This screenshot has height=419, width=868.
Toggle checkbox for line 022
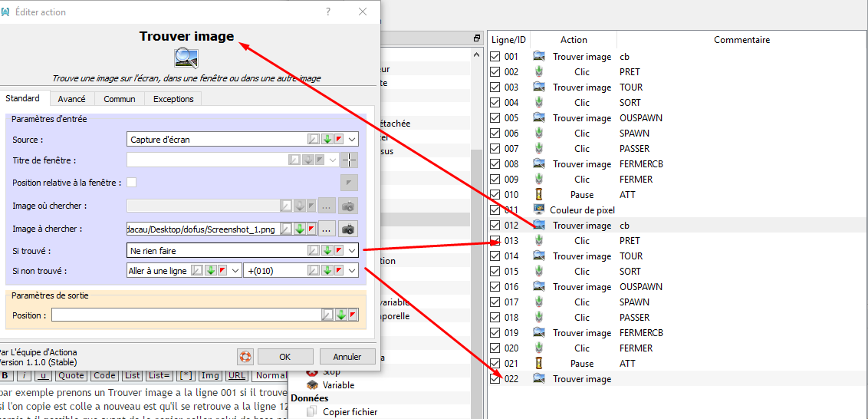495,378
